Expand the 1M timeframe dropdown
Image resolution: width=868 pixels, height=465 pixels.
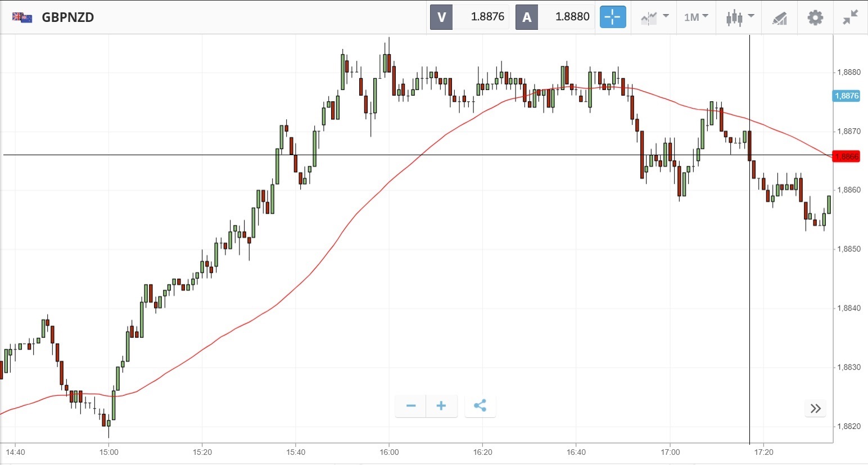click(x=696, y=17)
